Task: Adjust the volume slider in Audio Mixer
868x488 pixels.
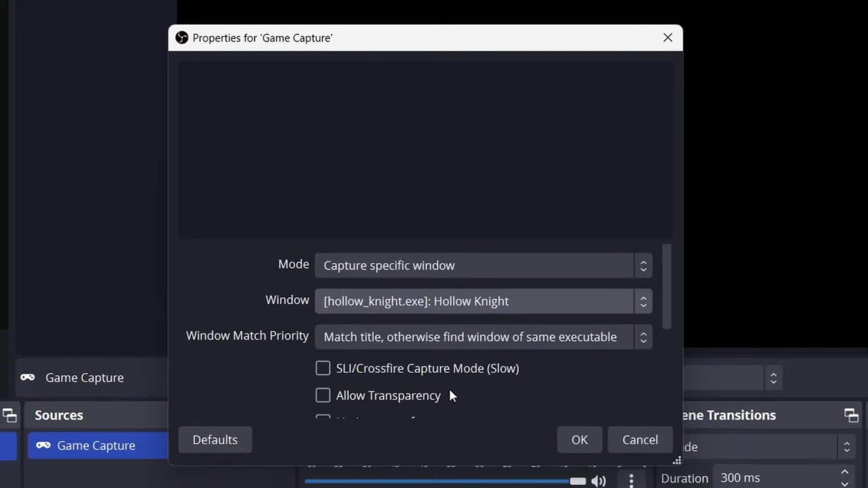Action: pos(578,481)
